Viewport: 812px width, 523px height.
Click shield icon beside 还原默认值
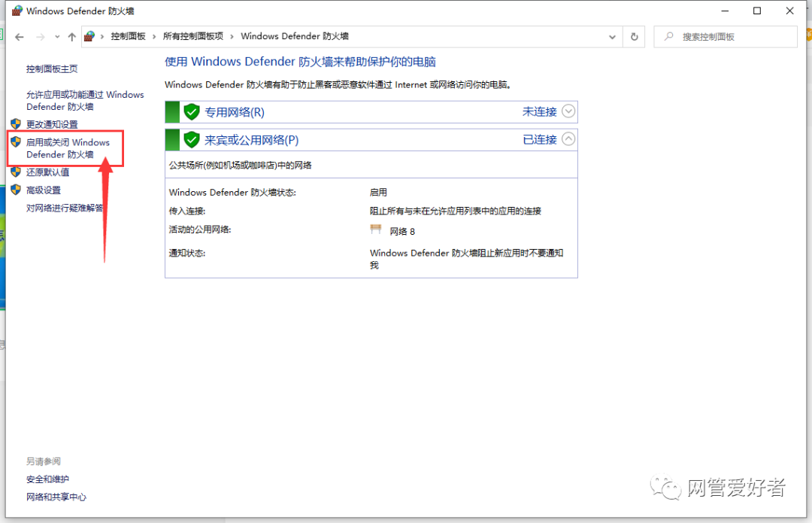(16, 172)
